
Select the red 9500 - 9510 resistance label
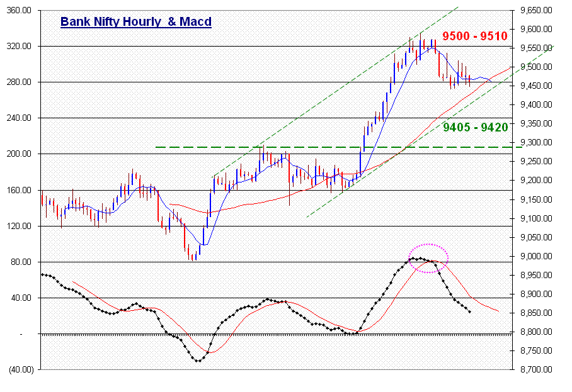[475, 36]
